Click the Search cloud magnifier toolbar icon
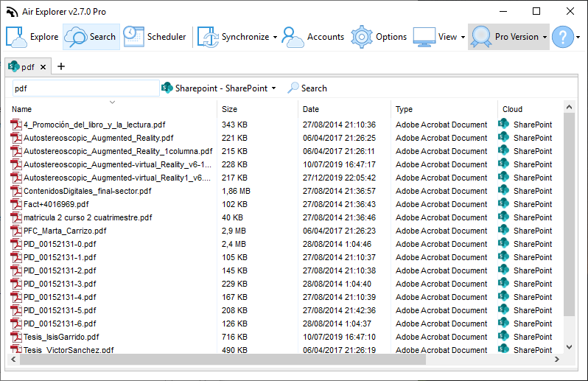This screenshot has width=588, height=381. point(76,37)
